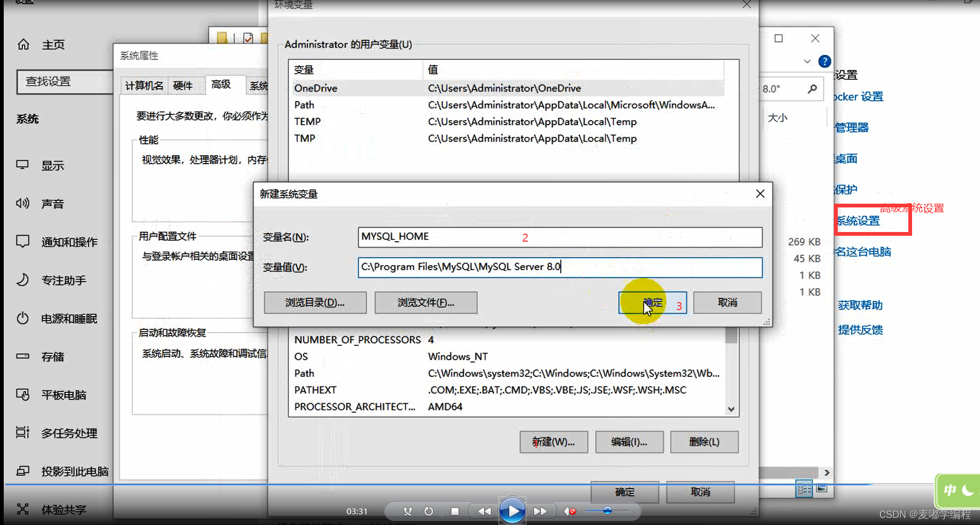980x525 pixels.
Task: Open 声音 settings via the speaker sidebar icon
Action: click(22, 203)
